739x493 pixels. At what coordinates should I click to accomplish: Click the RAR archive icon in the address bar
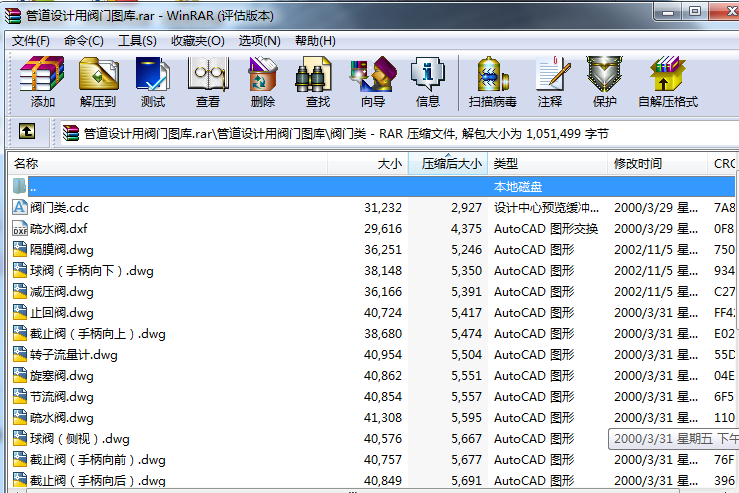click(x=71, y=133)
